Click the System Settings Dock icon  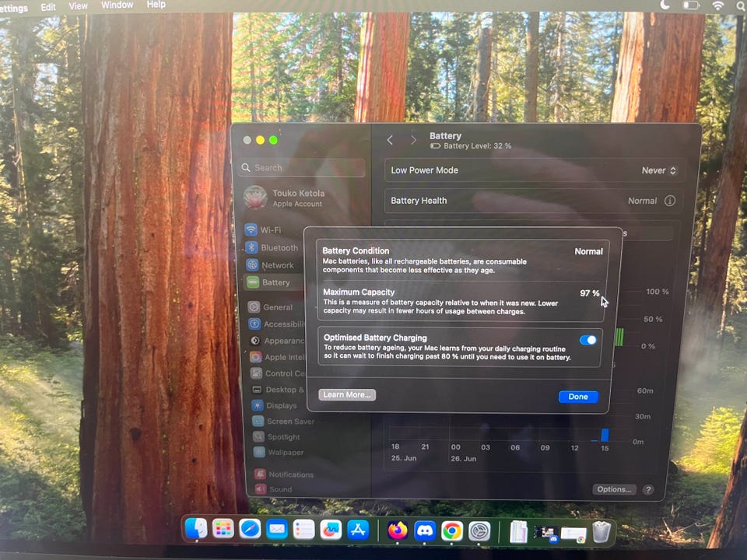tap(479, 531)
